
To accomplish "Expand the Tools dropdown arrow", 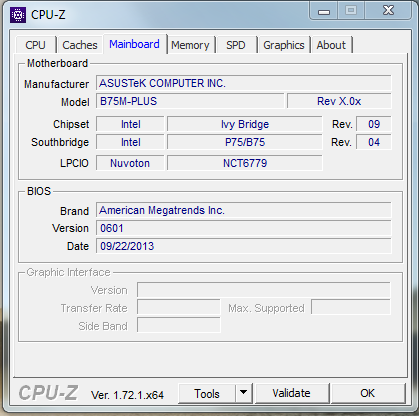I will pyautogui.click(x=244, y=394).
